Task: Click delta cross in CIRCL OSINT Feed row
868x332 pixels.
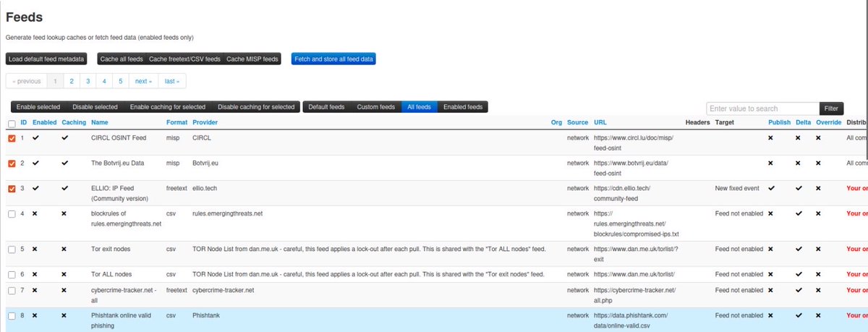Action: [799, 137]
